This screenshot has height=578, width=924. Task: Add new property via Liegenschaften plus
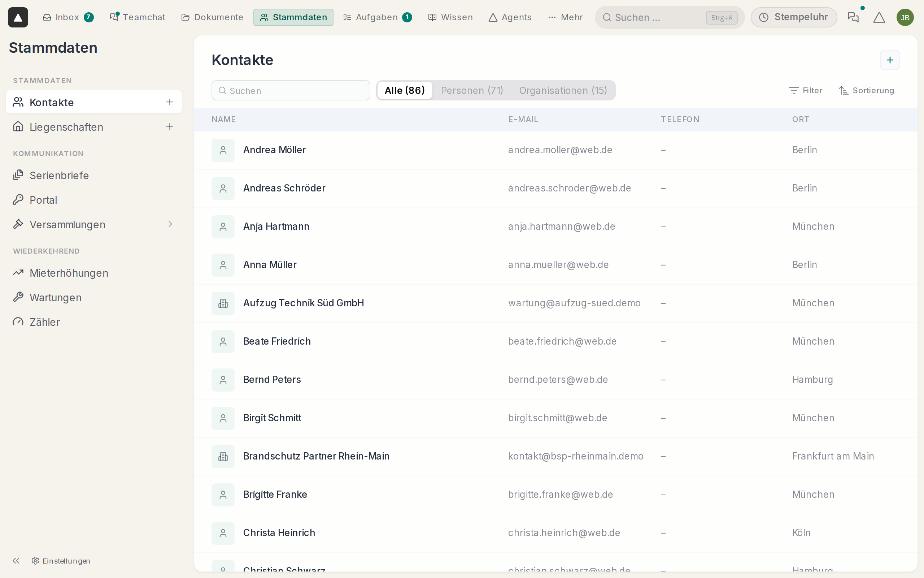pos(170,126)
